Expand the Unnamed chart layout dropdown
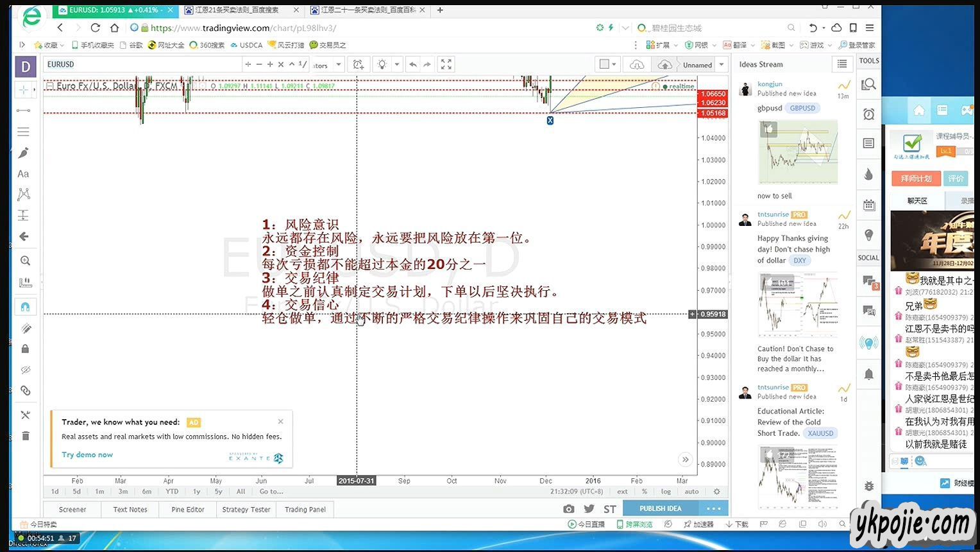Viewport: 980px width, 552px height. click(x=722, y=64)
